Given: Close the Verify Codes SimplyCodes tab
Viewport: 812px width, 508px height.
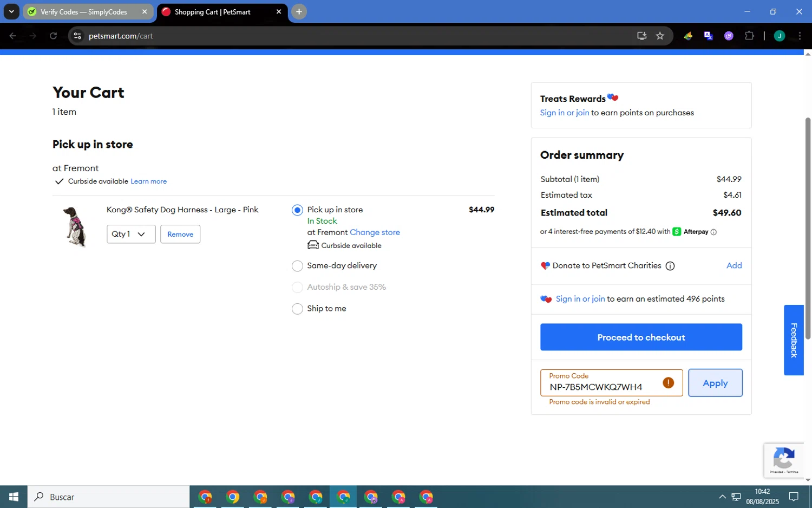Looking at the screenshot, I should pyautogui.click(x=145, y=12).
